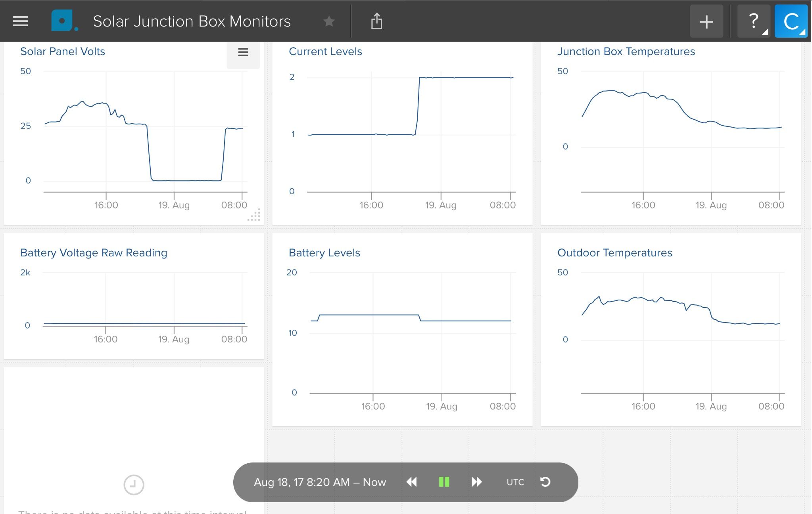Click the reset time range icon

coord(546,482)
